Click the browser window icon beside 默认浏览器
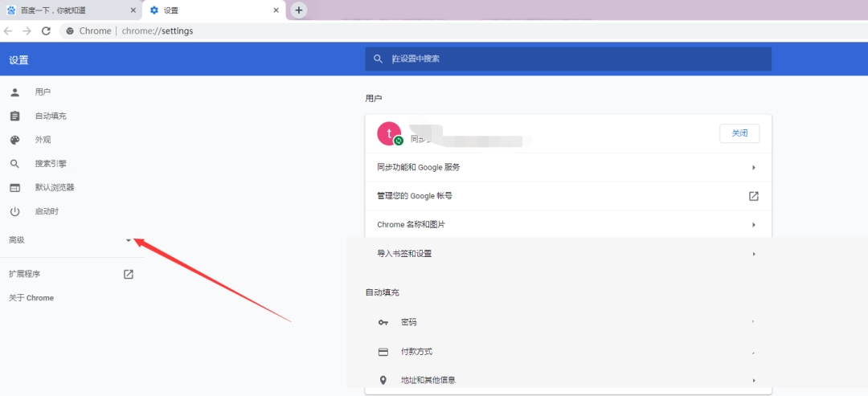Image resolution: width=868 pixels, height=396 pixels. point(15,187)
